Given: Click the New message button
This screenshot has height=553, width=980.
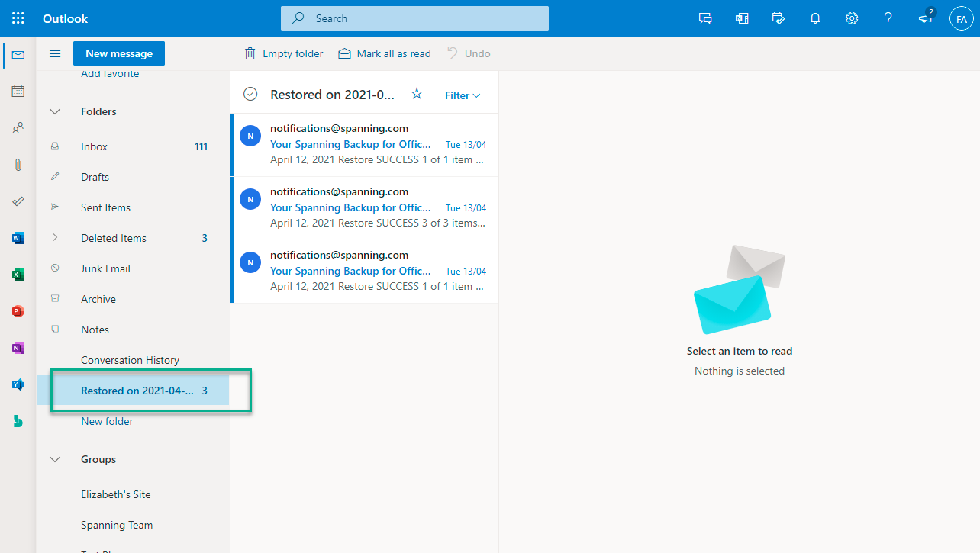Looking at the screenshot, I should click(119, 53).
